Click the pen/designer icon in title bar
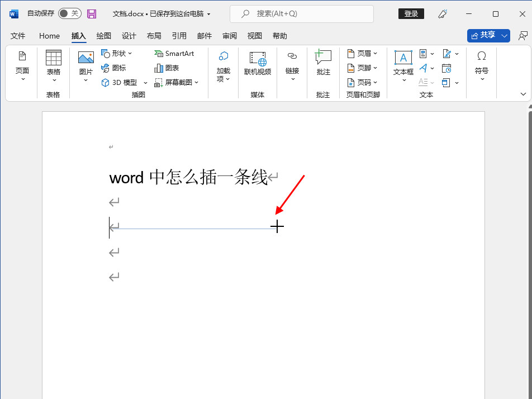The height and width of the screenshot is (399, 532). tap(443, 14)
